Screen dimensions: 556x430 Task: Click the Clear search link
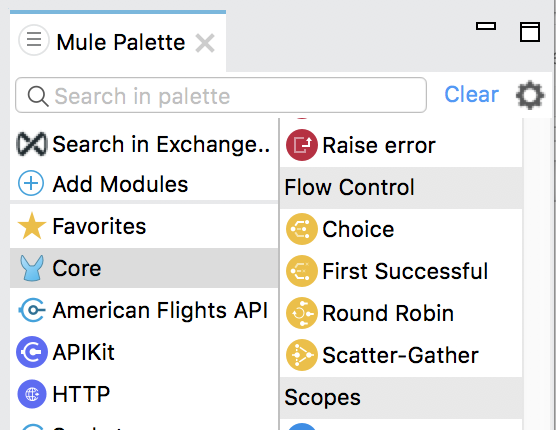point(471,95)
